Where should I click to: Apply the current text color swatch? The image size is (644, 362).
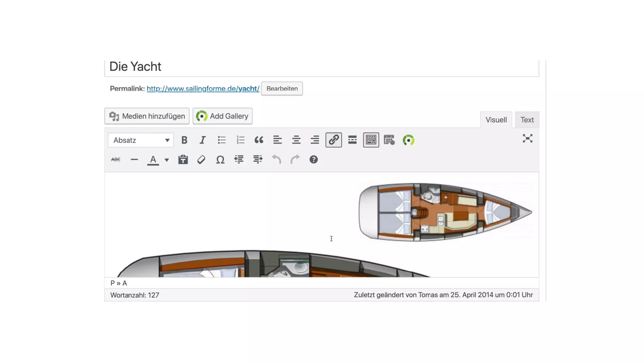click(153, 160)
